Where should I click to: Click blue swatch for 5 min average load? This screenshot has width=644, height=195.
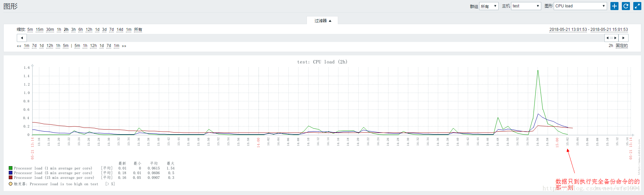point(11,173)
